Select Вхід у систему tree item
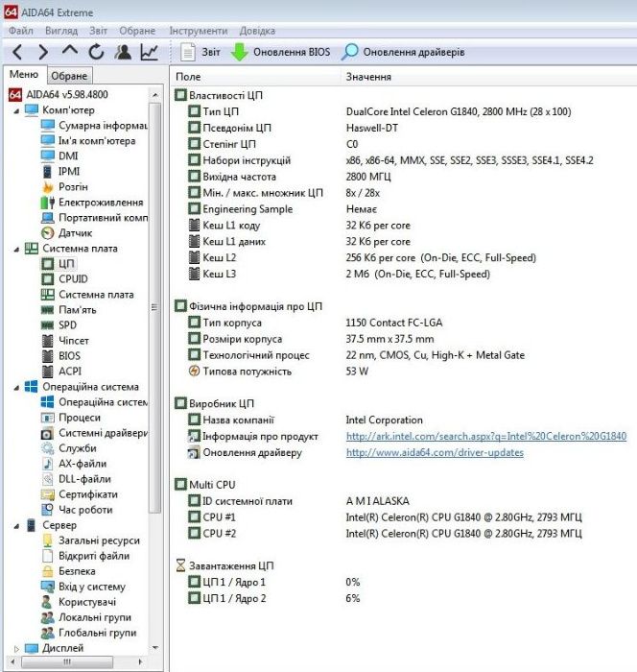This screenshot has width=637, height=672. coord(83,587)
